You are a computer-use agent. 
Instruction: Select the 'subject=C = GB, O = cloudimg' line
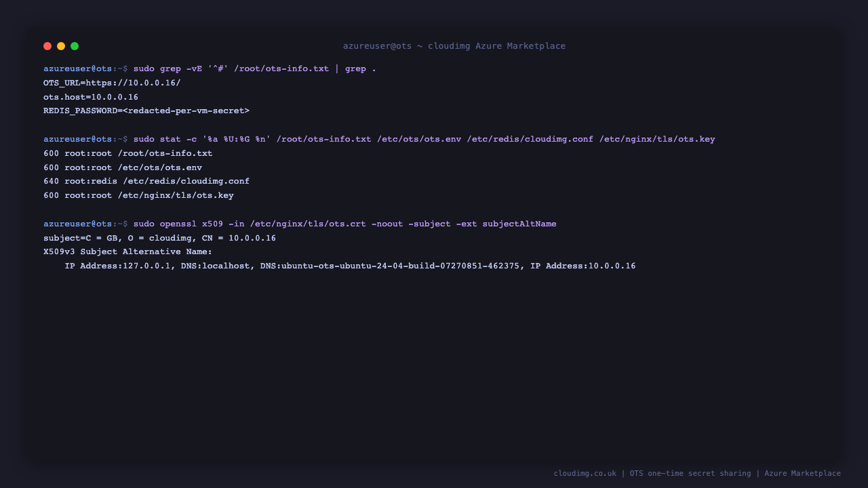click(159, 238)
